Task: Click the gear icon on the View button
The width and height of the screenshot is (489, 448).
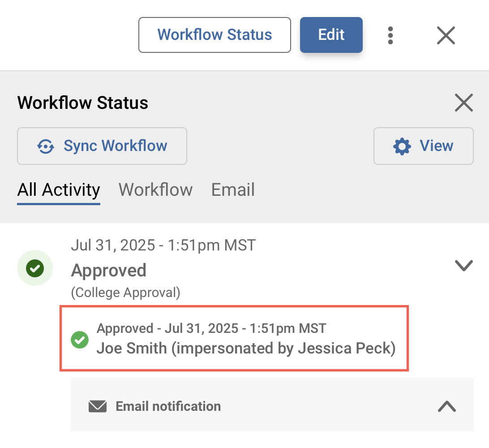Action: click(402, 146)
